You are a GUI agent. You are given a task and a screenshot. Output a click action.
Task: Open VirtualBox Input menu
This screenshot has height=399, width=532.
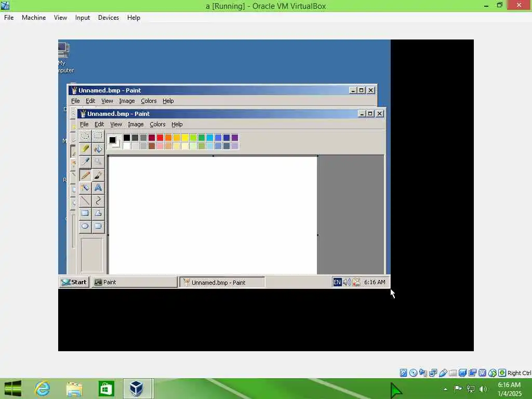pos(83,18)
